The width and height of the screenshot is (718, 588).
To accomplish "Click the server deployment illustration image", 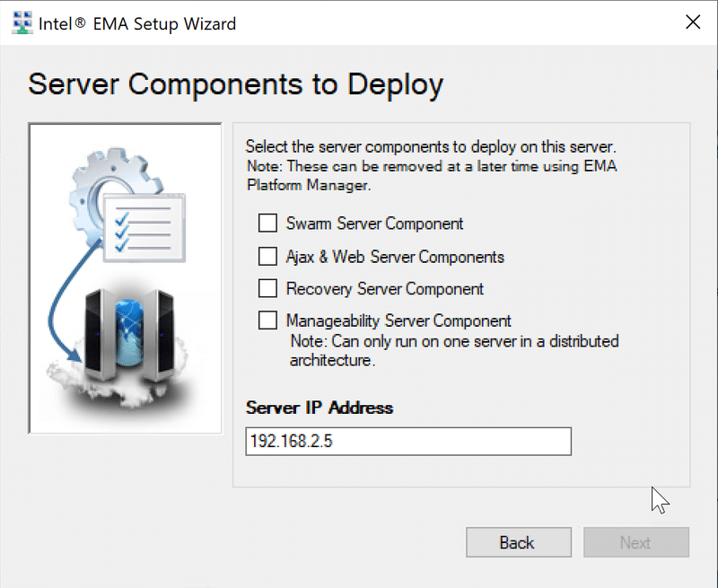I will 125,278.
